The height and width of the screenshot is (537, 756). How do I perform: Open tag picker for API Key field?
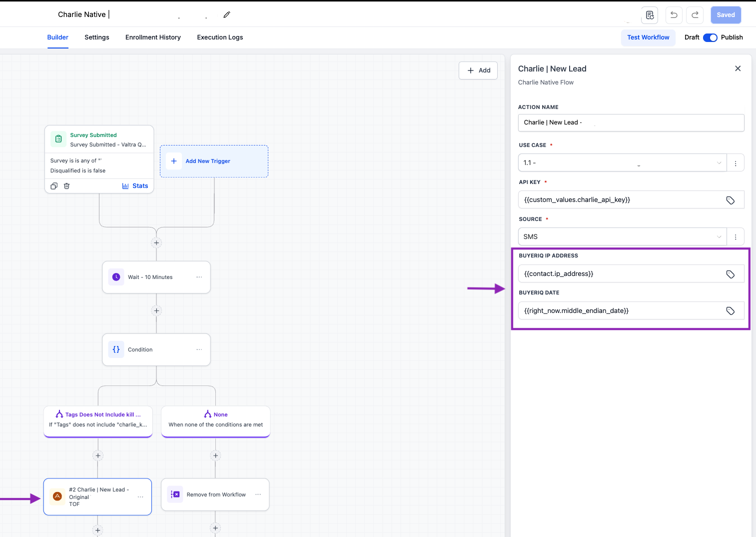click(x=731, y=200)
